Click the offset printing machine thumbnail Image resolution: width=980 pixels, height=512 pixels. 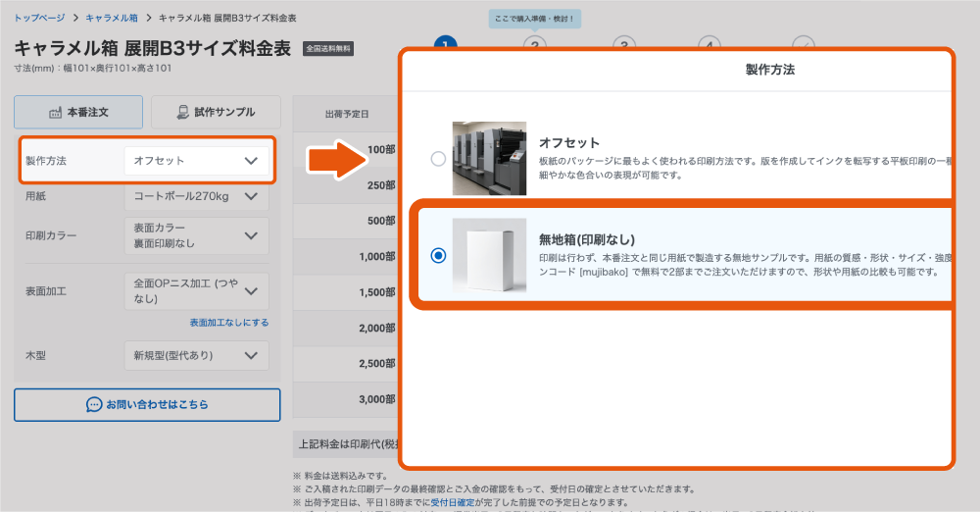pos(489,158)
